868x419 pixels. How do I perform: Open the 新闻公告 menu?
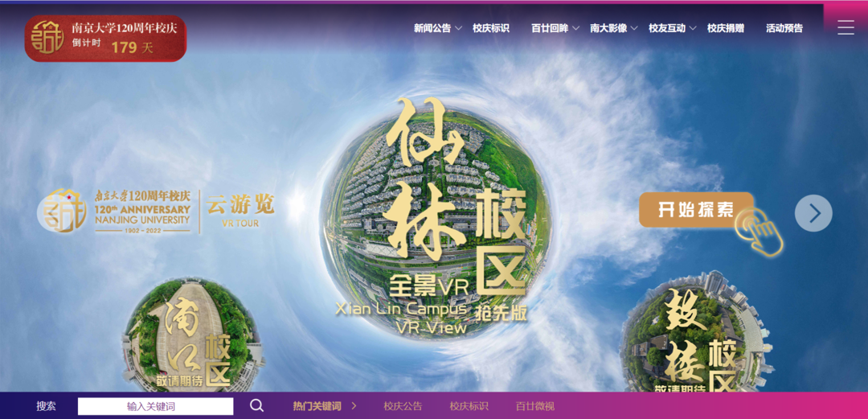(432, 28)
